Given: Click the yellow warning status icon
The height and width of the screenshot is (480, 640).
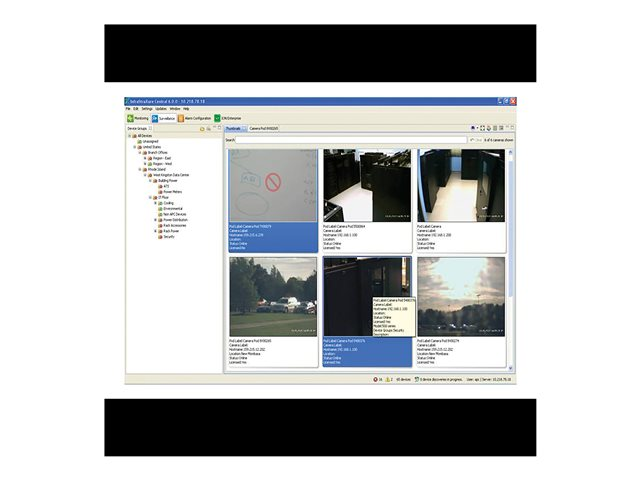Looking at the screenshot, I should click(x=388, y=380).
